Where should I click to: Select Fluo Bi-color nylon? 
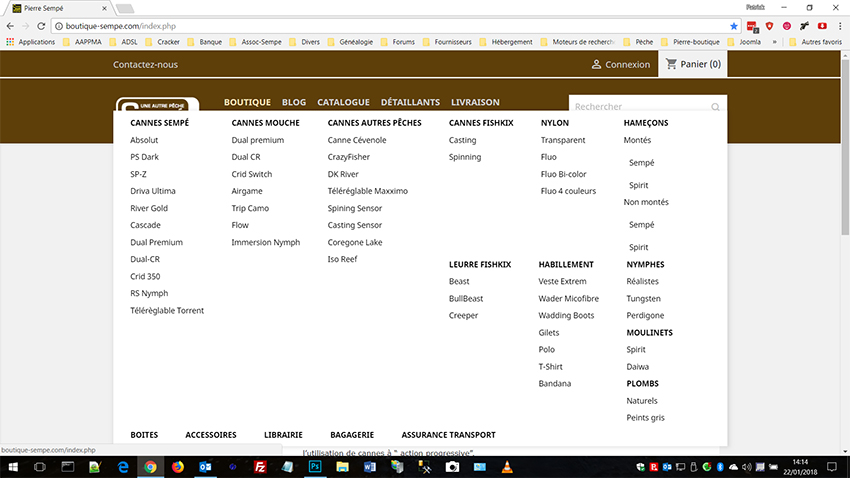tap(563, 174)
